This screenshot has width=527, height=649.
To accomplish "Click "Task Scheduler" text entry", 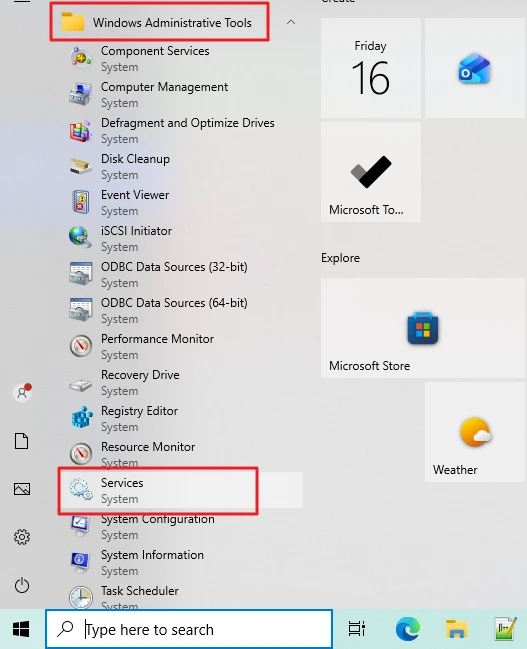I will point(140,591).
